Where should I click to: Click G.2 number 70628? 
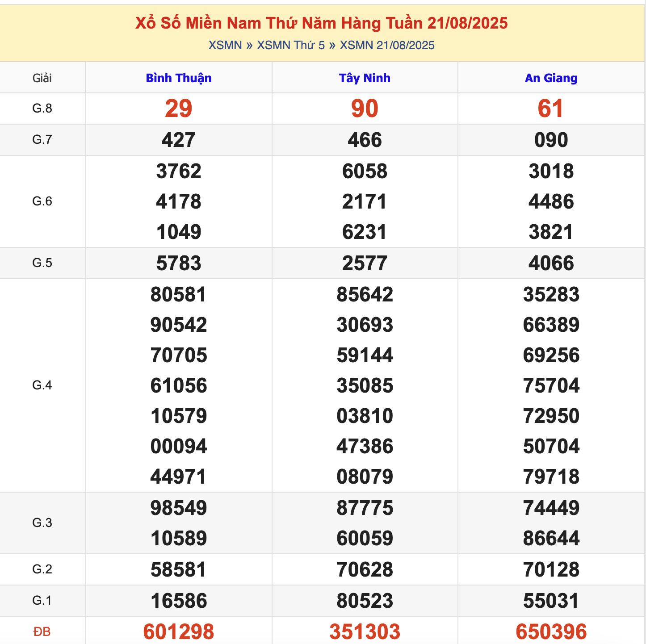pyautogui.click(x=365, y=569)
